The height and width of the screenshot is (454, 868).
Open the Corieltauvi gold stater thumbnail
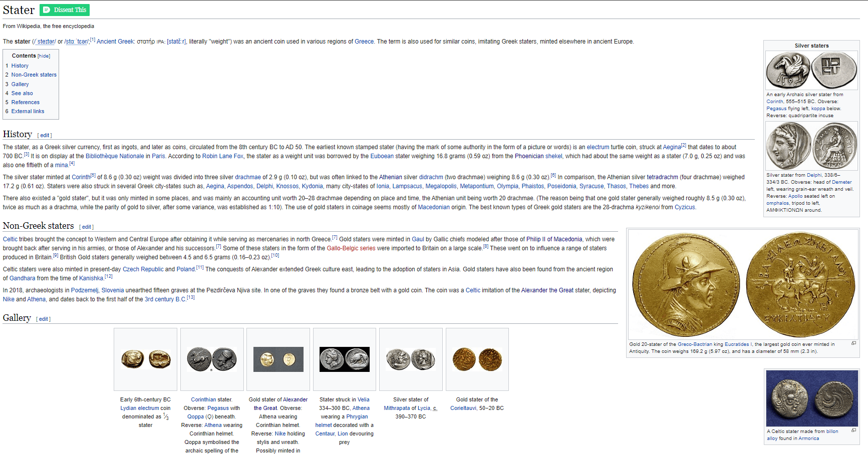(x=477, y=359)
